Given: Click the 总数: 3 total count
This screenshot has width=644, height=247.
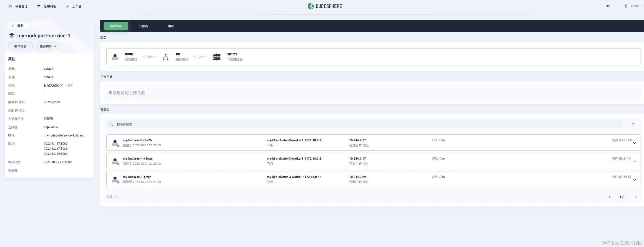Looking at the screenshot, I should click(x=112, y=197).
